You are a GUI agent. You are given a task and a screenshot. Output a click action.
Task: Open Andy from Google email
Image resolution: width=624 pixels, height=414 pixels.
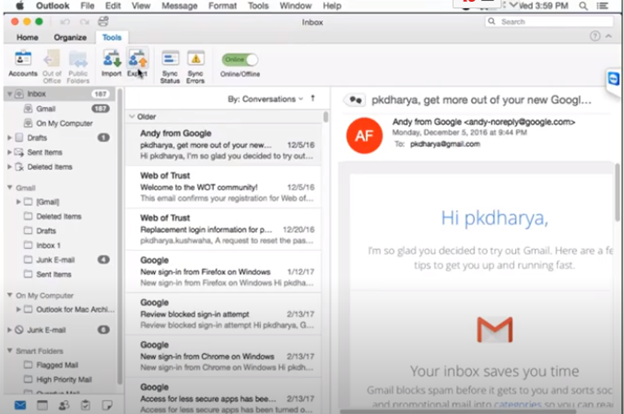[x=224, y=145]
